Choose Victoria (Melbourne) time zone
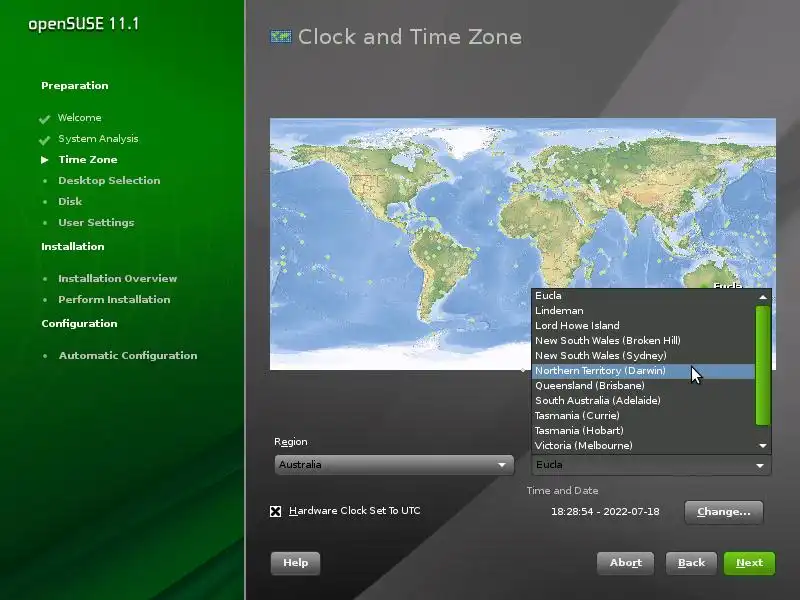Viewport: 800px width, 600px height. click(x=643, y=446)
